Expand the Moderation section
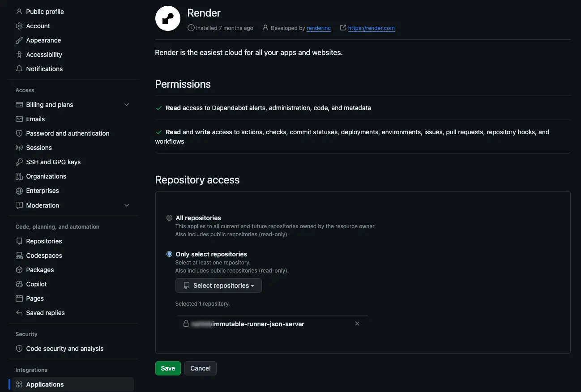 click(x=127, y=205)
